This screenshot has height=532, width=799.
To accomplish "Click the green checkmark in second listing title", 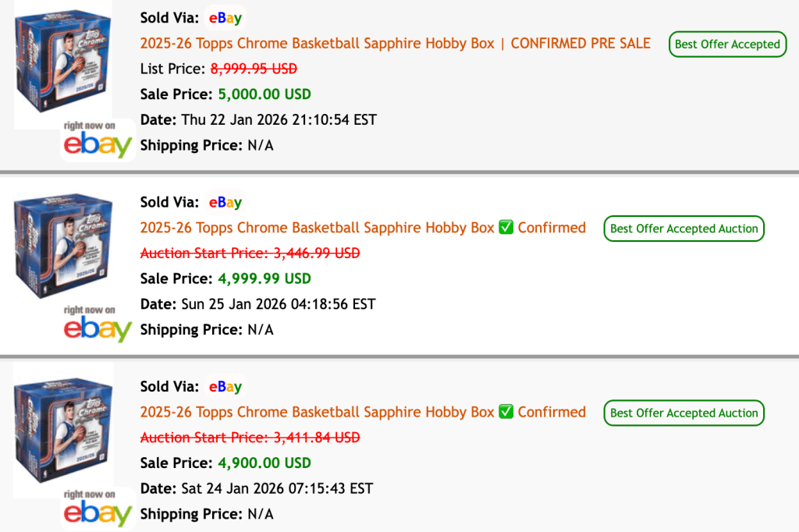I will point(506,228).
